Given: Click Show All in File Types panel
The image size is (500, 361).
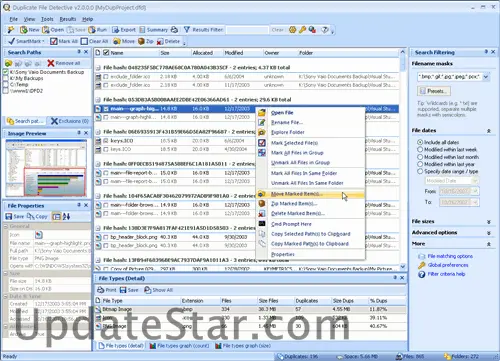Looking at the screenshot, I should coord(159,290).
